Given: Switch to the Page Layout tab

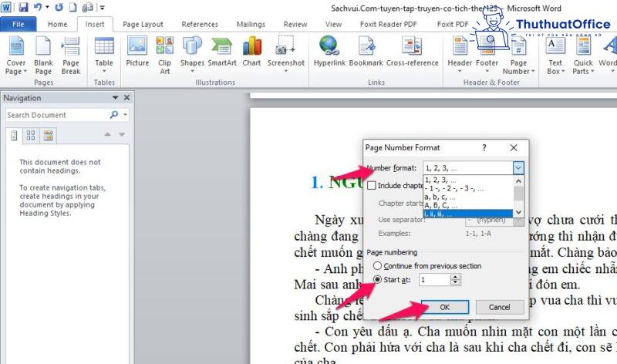Looking at the screenshot, I should (143, 24).
